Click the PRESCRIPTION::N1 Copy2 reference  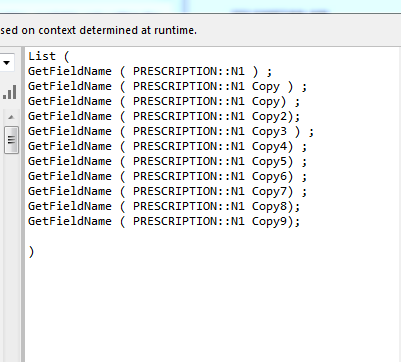coord(210,116)
